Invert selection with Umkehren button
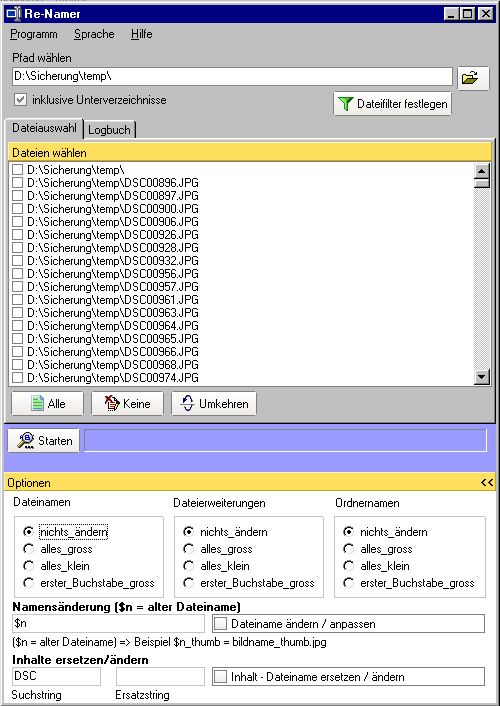The image size is (500, 706). pos(214,403)
